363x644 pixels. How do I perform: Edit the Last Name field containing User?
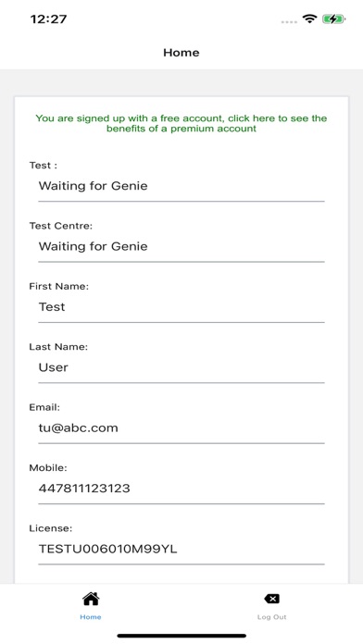[x=181, y=367]
